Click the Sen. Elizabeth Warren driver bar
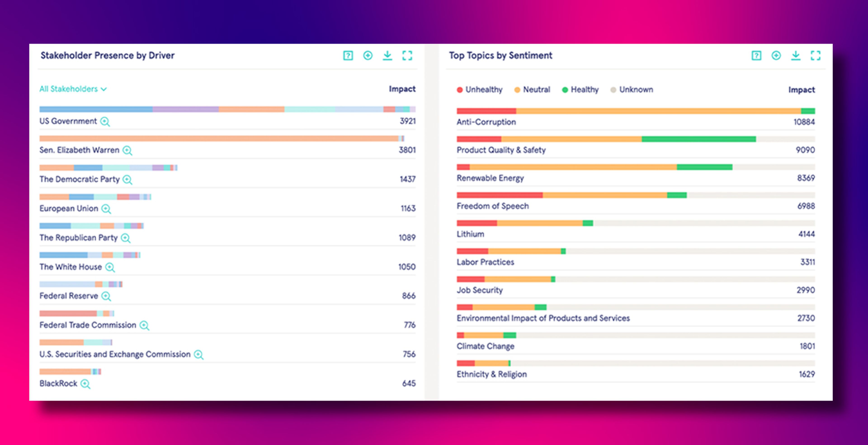868x445 pixels. coord(222,139)
